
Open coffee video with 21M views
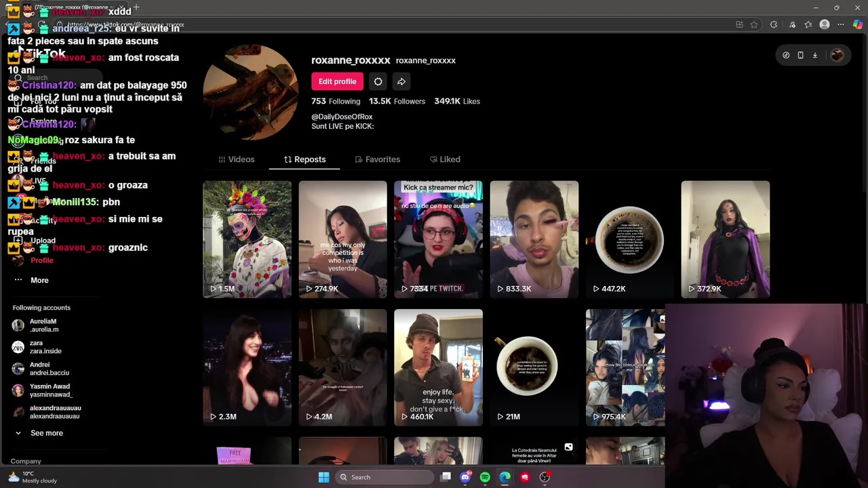[534, 367]
